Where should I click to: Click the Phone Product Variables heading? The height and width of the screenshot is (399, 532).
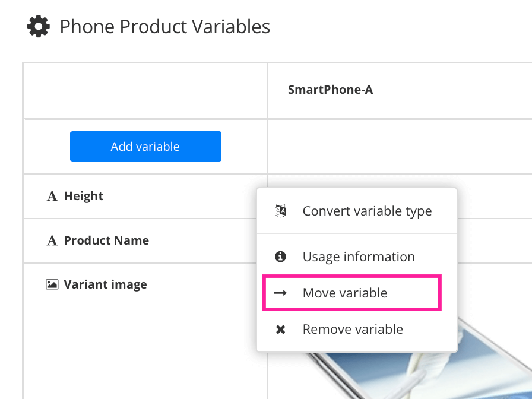(165, 27)
